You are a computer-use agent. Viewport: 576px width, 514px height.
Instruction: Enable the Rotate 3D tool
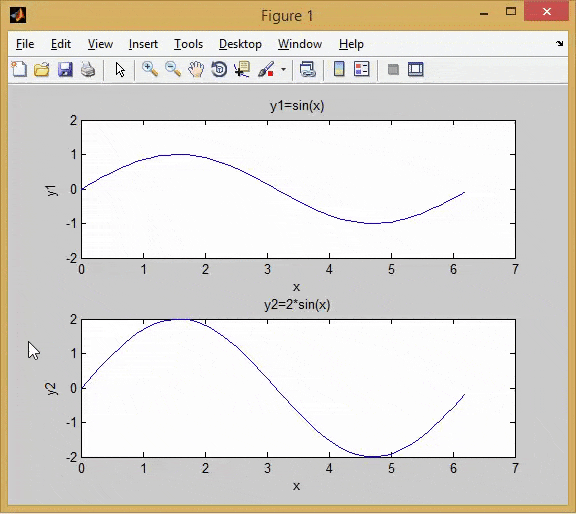(219, 69)
